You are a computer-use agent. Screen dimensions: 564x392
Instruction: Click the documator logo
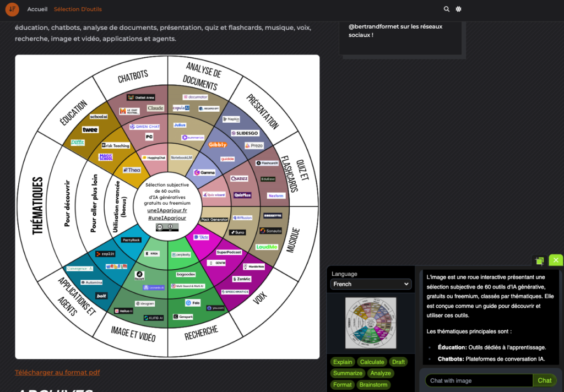point(196,97)
